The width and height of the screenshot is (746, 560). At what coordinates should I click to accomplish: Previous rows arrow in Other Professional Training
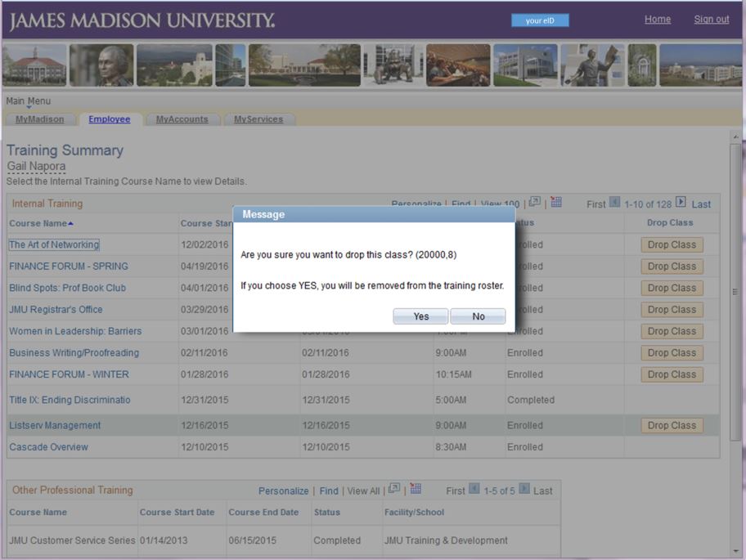click(x=474, y=488)
